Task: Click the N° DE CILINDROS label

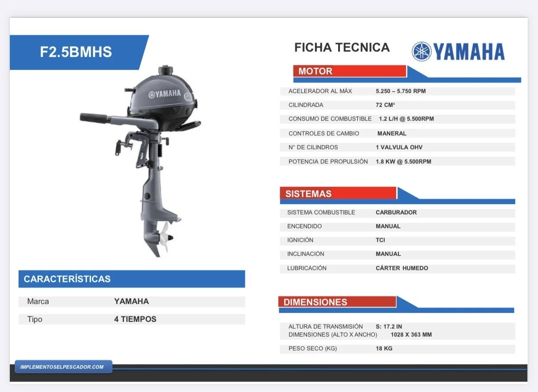Action: (313, 147)
